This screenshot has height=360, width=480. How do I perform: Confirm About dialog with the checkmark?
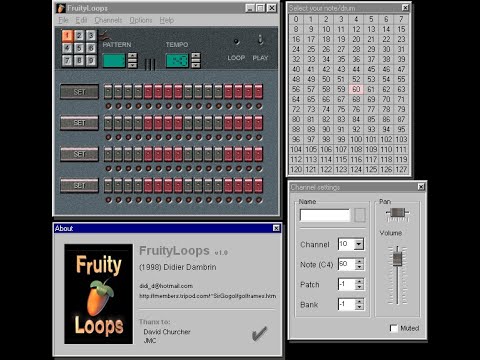coord(260,334)
